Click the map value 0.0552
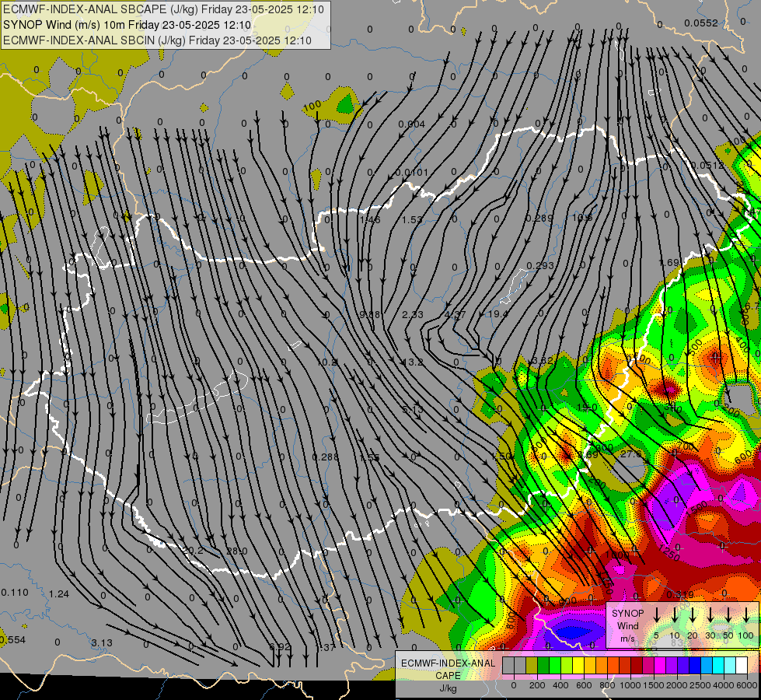761x700 pixels. tap(701, 23)
